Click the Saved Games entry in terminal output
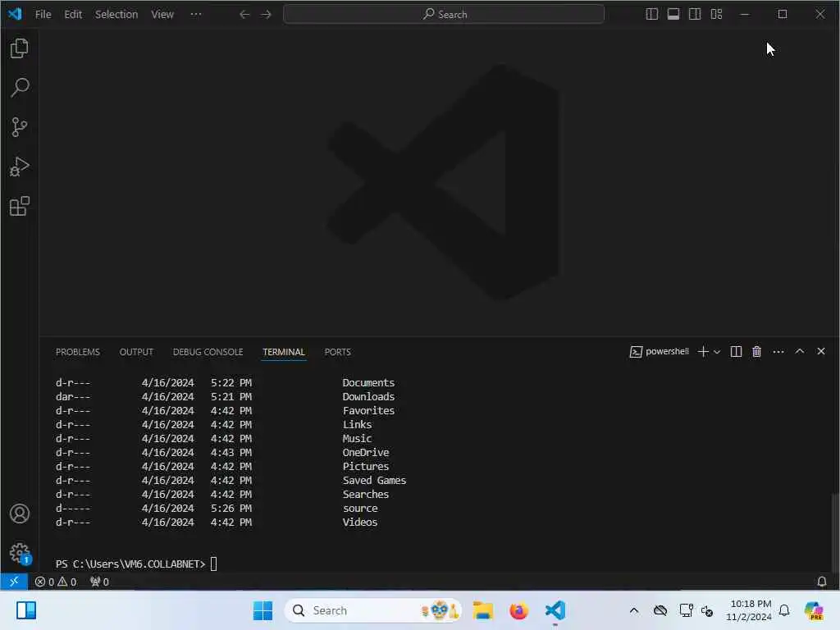The image size is (840, 630). [374, 481]
